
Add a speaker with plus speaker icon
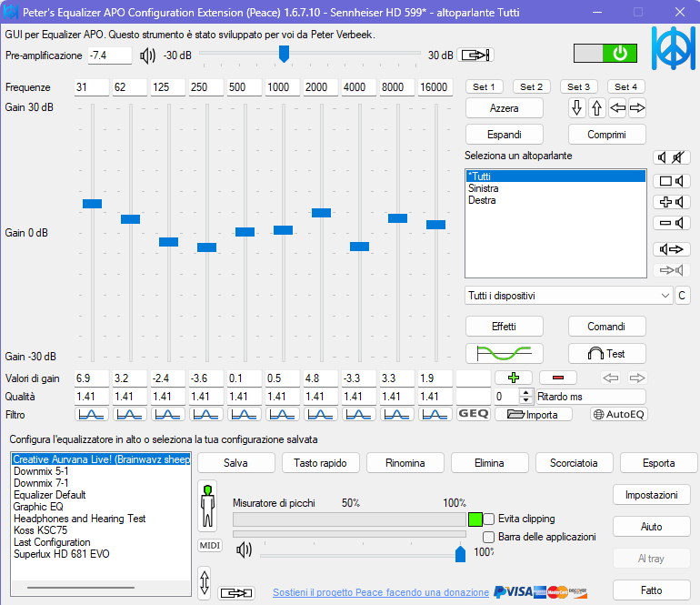click(x=672, y=202)
